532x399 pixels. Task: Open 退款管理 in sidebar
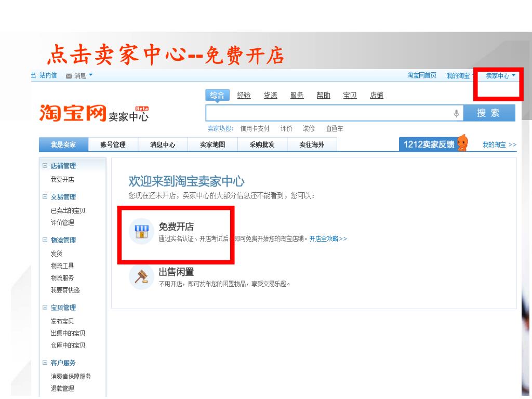tap(62, 389)
